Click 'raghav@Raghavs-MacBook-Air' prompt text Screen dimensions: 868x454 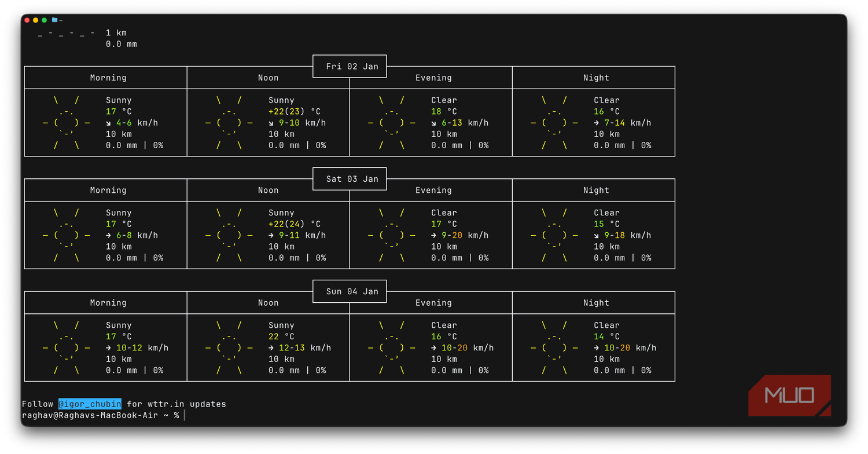point(90,415)
